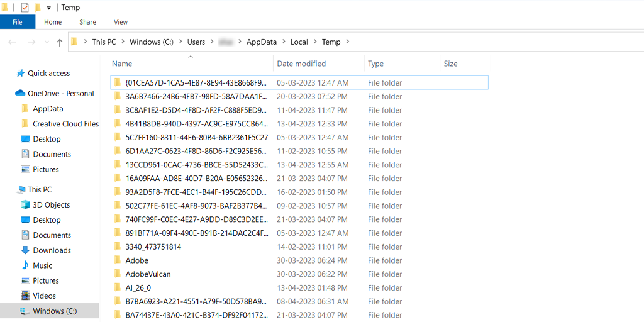Image resolution: width=644 pixels, height=322 pixels.
Task: Open the Quick Access Toolbar customize dropdown arrow
Action: click(49, 8)
